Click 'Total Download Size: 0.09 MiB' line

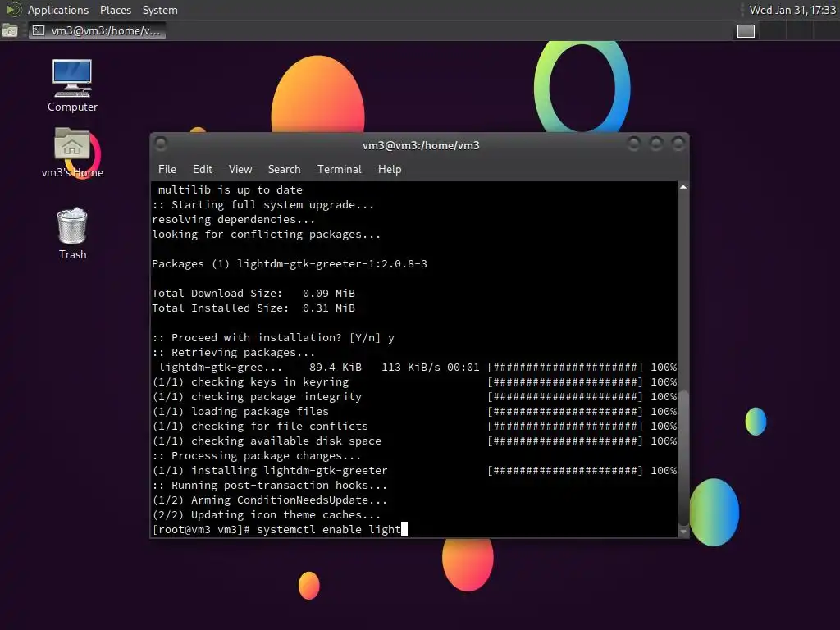(x=253, y=293)
